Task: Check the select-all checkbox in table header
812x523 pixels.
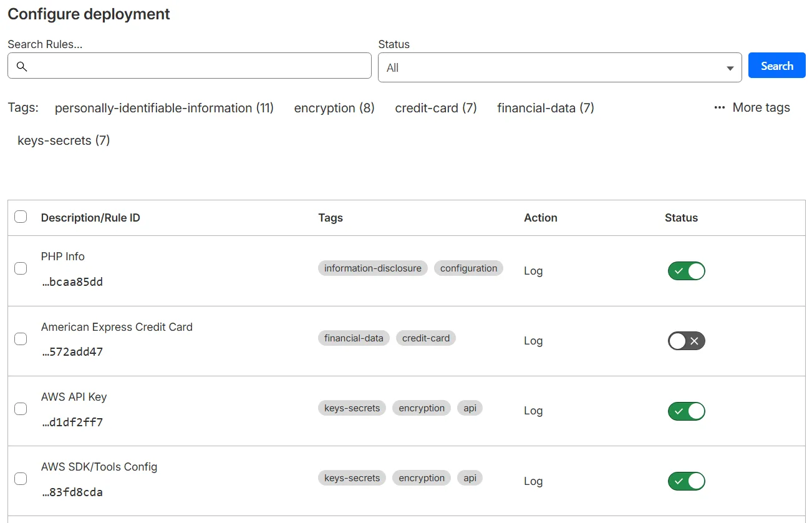Action: [x=20, y=217]
